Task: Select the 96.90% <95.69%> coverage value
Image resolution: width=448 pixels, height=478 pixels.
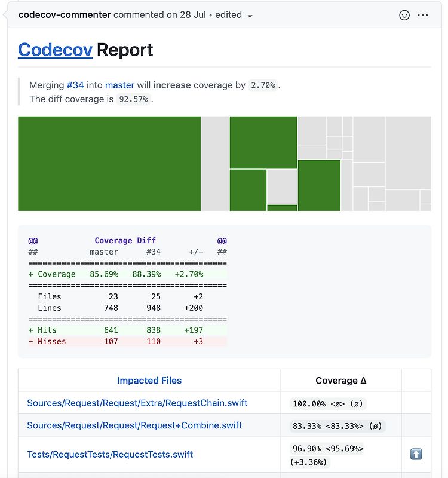Action: coord(328,449)
